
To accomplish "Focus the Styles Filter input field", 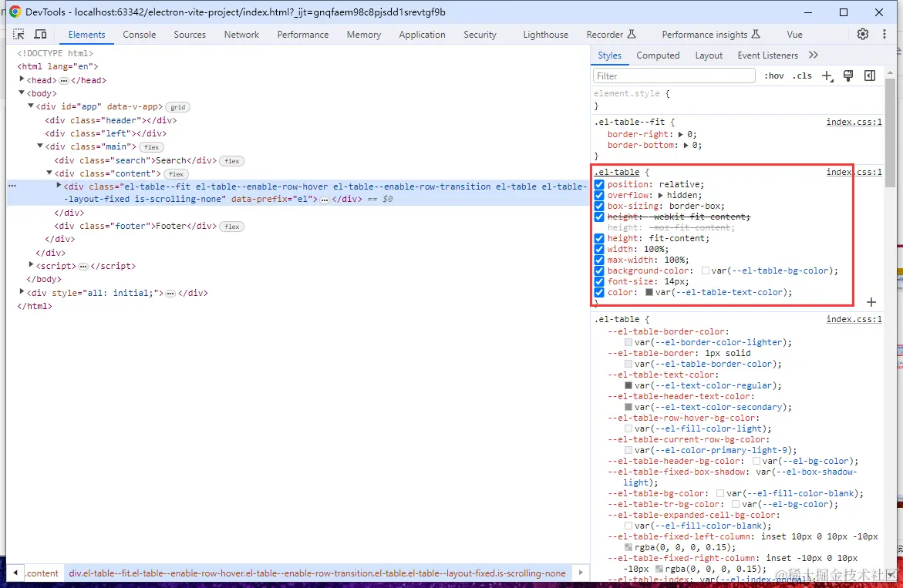I will tap(674, 76).
